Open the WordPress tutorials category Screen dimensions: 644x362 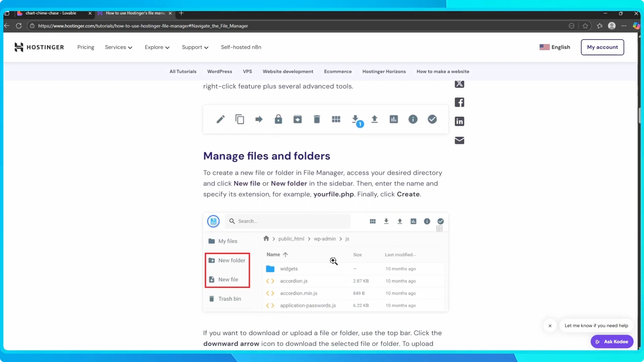click(x=220, y=72)
